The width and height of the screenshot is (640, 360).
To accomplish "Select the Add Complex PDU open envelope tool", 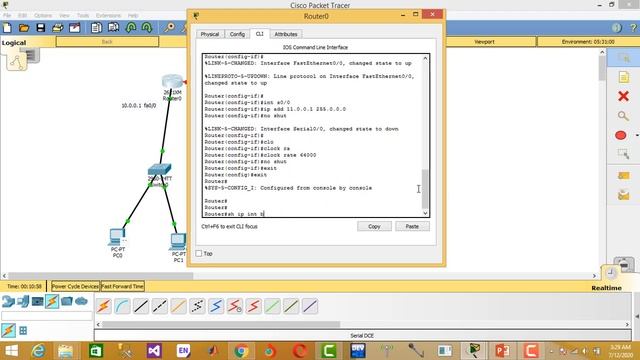I will 623,195.
